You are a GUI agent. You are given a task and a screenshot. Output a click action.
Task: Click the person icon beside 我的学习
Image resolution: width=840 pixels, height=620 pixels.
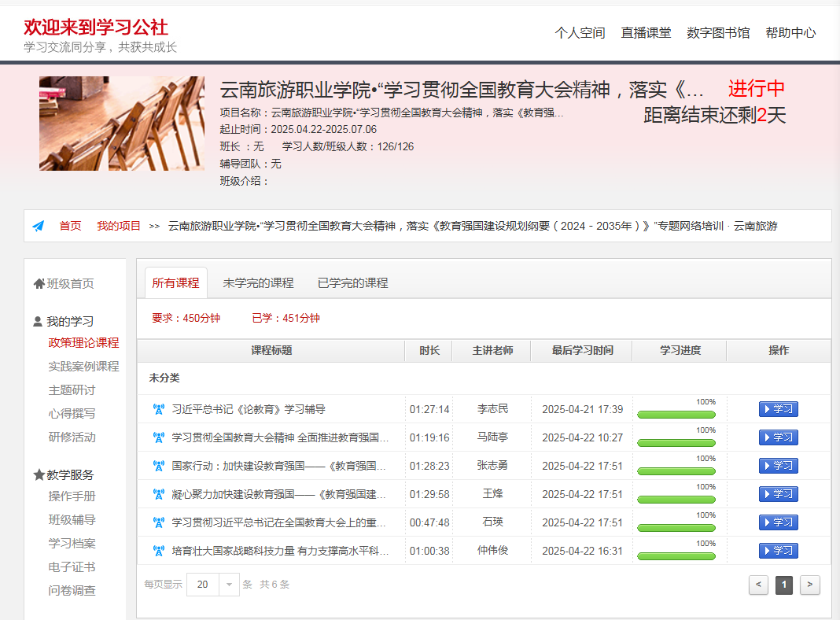tap(38, 321)
